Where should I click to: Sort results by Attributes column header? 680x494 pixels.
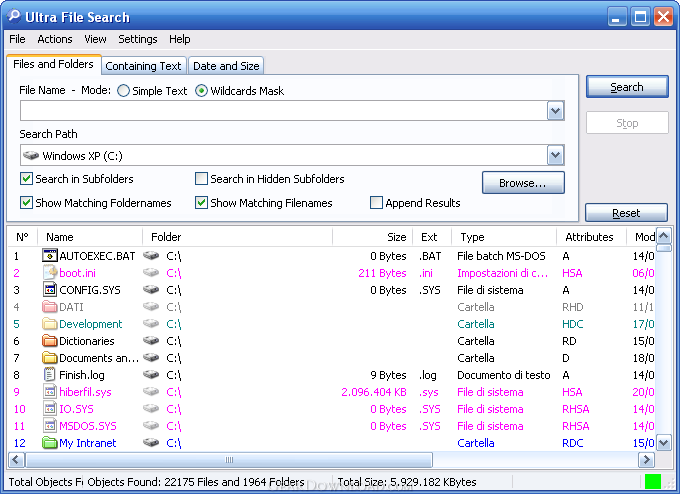click(592, 237)
